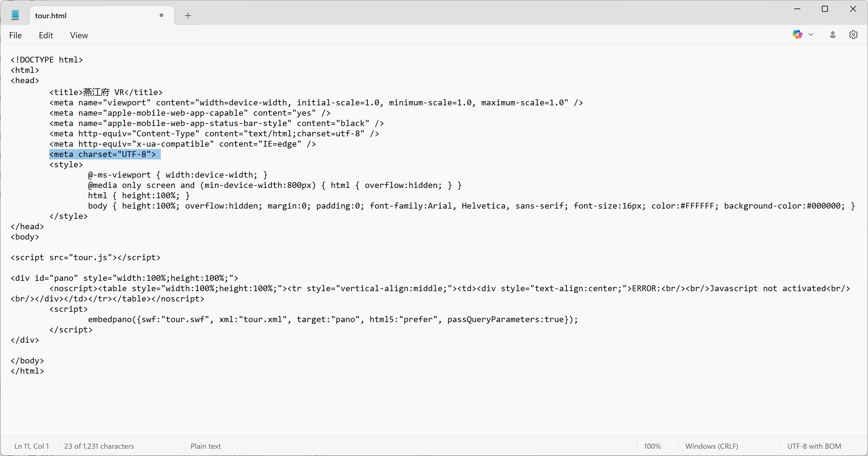Click the character count status text
Image resolution: width=868 pixels, height=456 pixels.
point(99,446)
